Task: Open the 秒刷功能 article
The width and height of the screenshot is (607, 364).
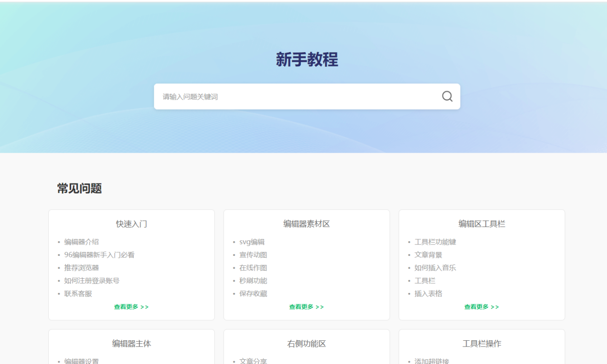Action: 253,281
